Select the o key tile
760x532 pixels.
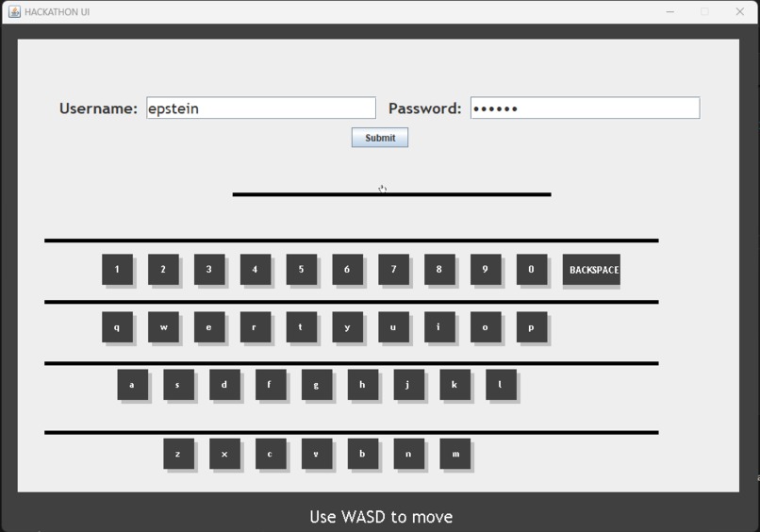click(486, 327)
